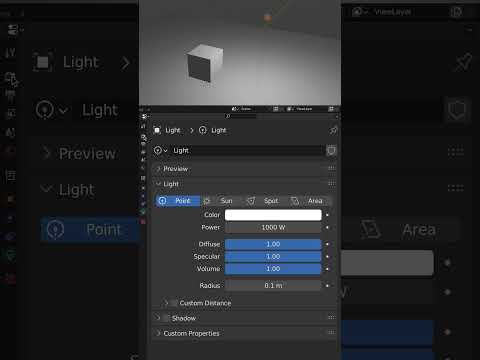Open the Scene browse dropdown in top bar
Image resolution: width=480 pixels, height=360 pixels.
235,109
